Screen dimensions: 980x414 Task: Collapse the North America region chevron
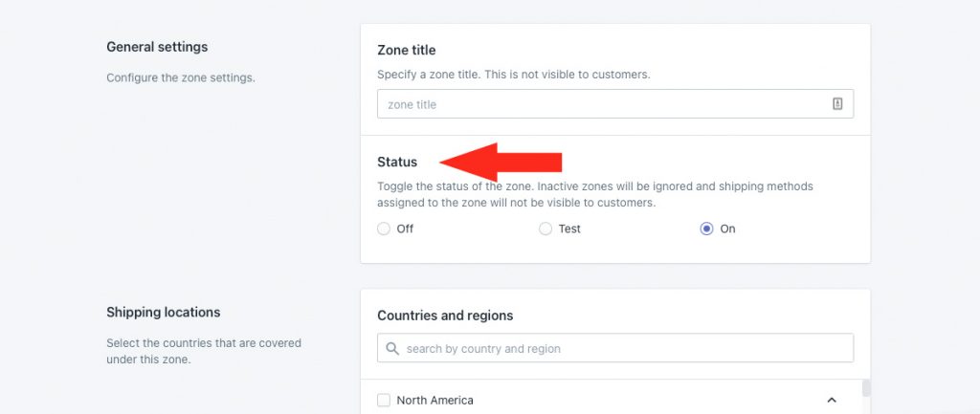(x=832, y=400)
